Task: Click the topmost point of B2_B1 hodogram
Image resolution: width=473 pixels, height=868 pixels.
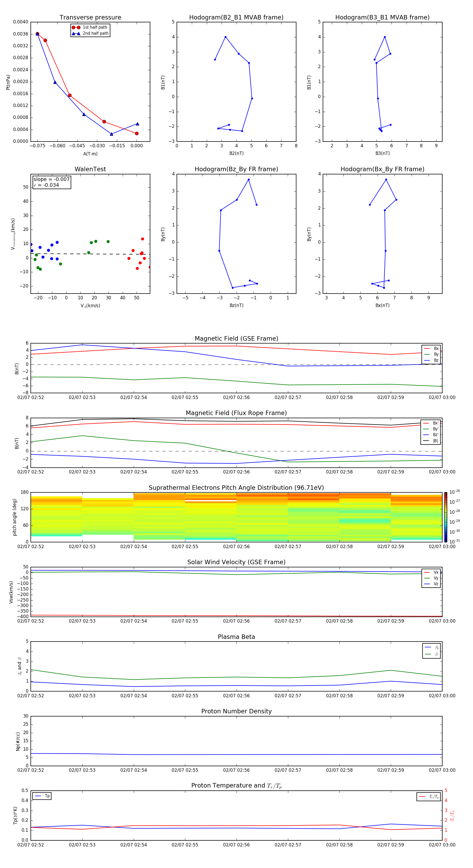Action: (x=225, y=37)
